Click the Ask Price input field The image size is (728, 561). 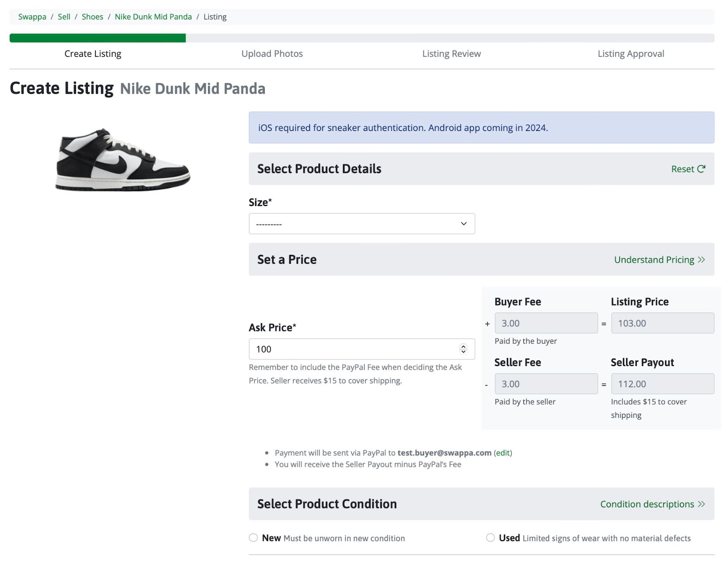coord(355,349)
